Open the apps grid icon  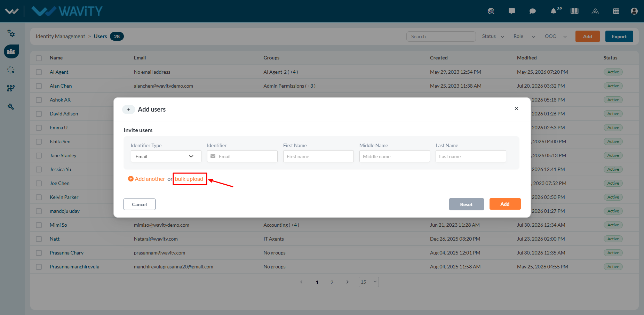click(x=616, y=11)
